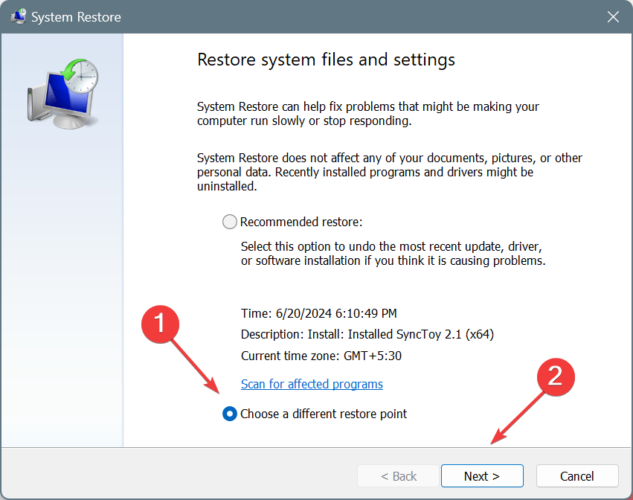Click the Restore system files and settings heading

tap(326, 60)
